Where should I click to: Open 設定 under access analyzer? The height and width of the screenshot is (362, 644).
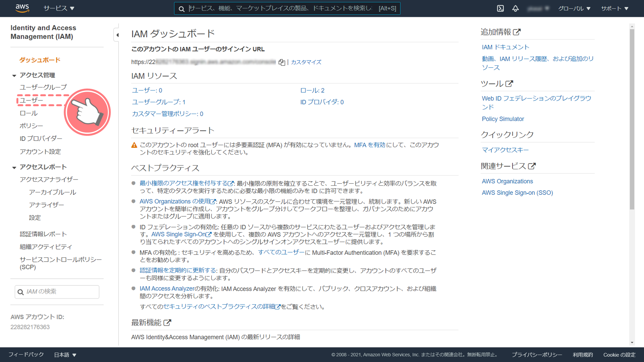coord(35,218)
